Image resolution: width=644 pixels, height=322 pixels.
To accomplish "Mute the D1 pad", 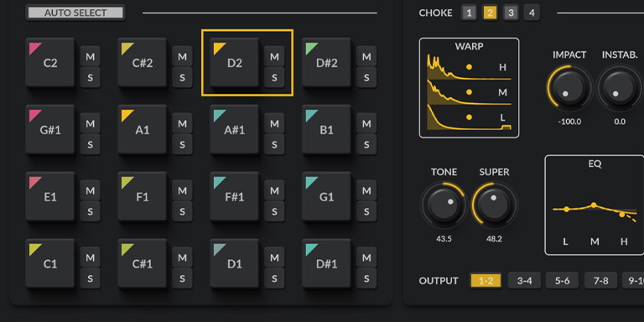I will pos(274,257).
